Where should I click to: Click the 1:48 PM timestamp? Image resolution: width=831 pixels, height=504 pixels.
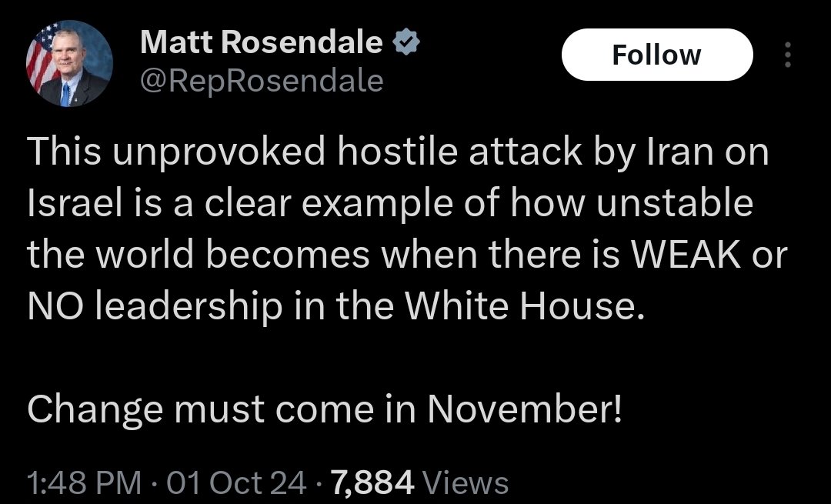click(x=84, y=483)
